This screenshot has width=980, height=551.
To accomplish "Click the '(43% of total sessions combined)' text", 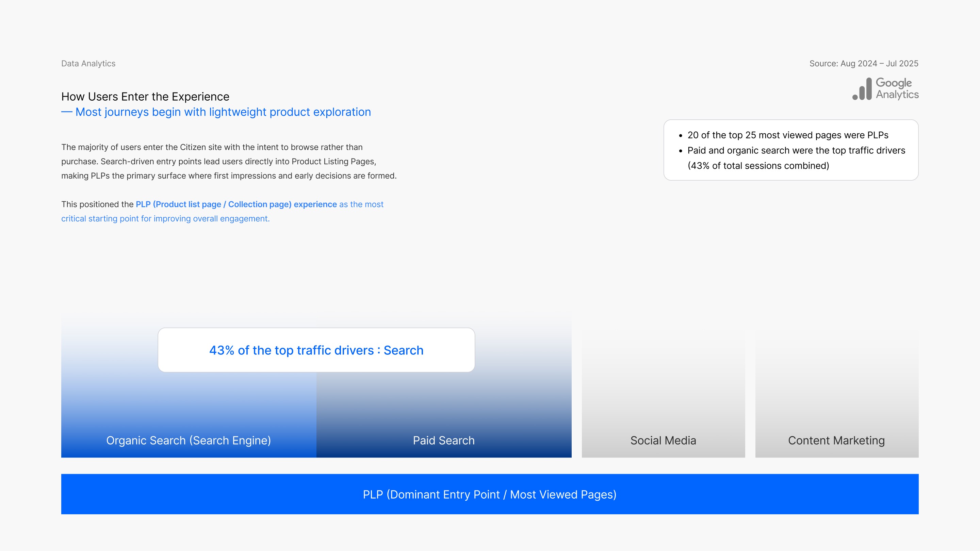I will 758,166.
